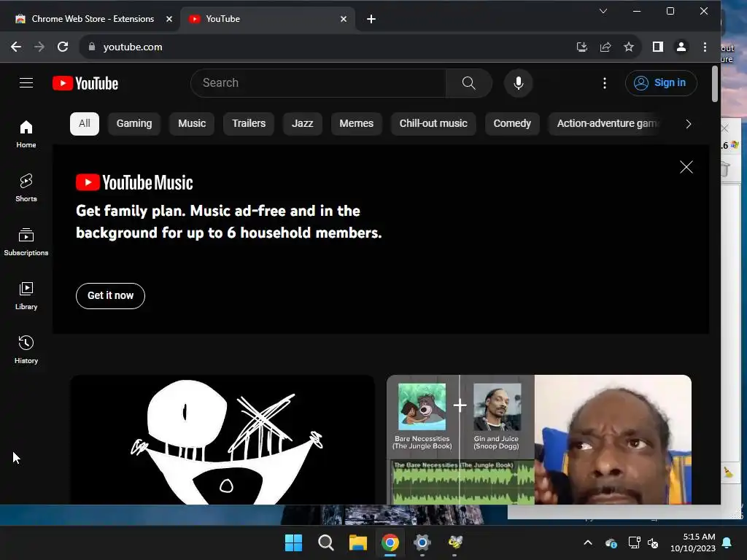Filter by Trailers chip
This screenshot has height=560, width=747.
[249, 124]
